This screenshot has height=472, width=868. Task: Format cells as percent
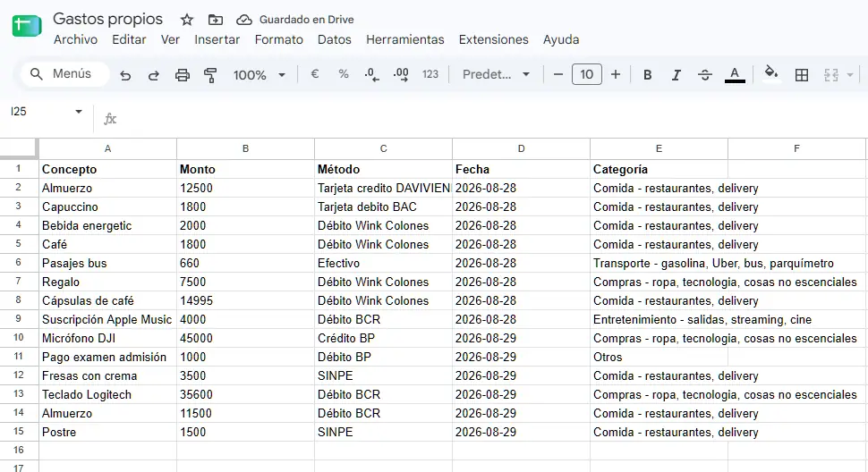[344, 74]
